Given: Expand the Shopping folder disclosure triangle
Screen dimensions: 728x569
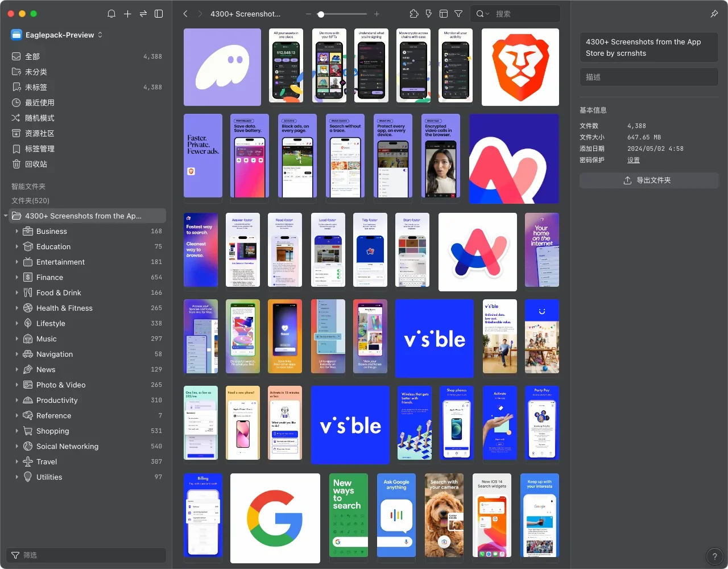Looking at the screenshot, I should (16, 431).
